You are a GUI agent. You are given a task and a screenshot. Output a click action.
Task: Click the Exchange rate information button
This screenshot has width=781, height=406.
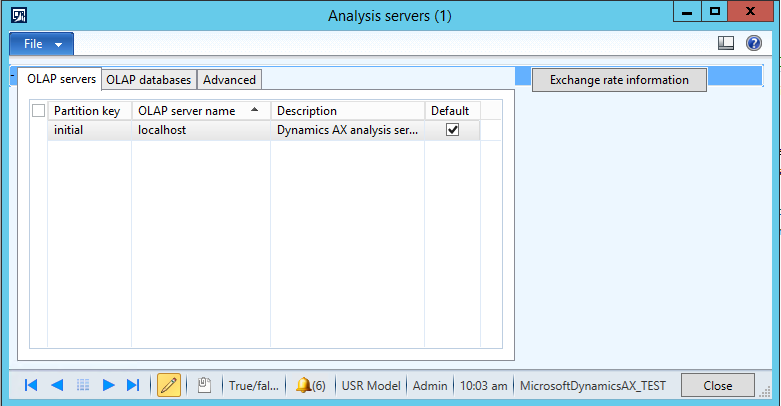pyautogui.click(x=619, y=80)
